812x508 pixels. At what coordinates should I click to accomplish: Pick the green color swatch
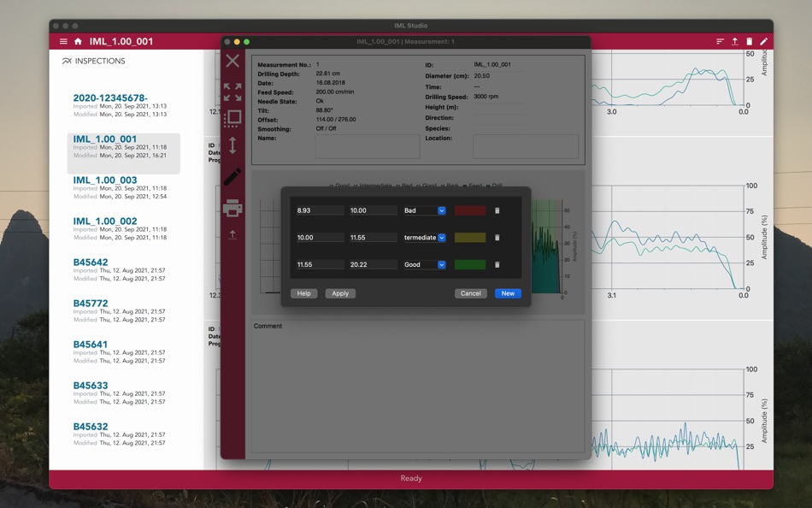point(470,264)
